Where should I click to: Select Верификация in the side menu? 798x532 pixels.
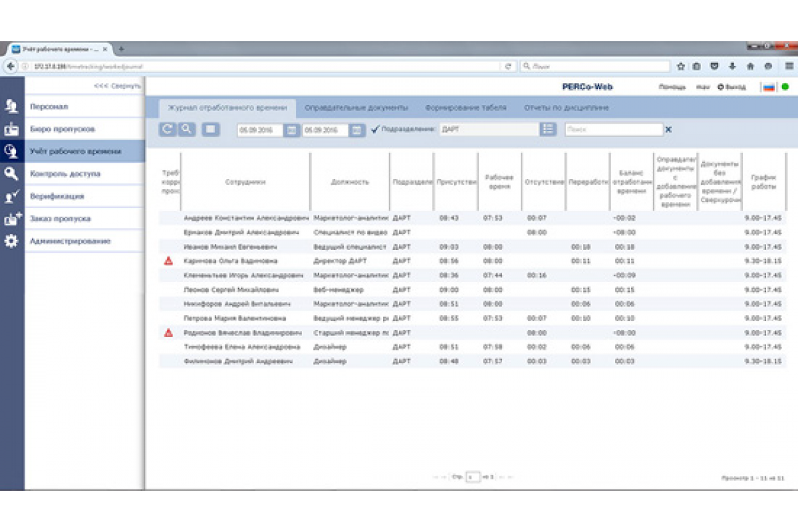[x=84, y=196]
